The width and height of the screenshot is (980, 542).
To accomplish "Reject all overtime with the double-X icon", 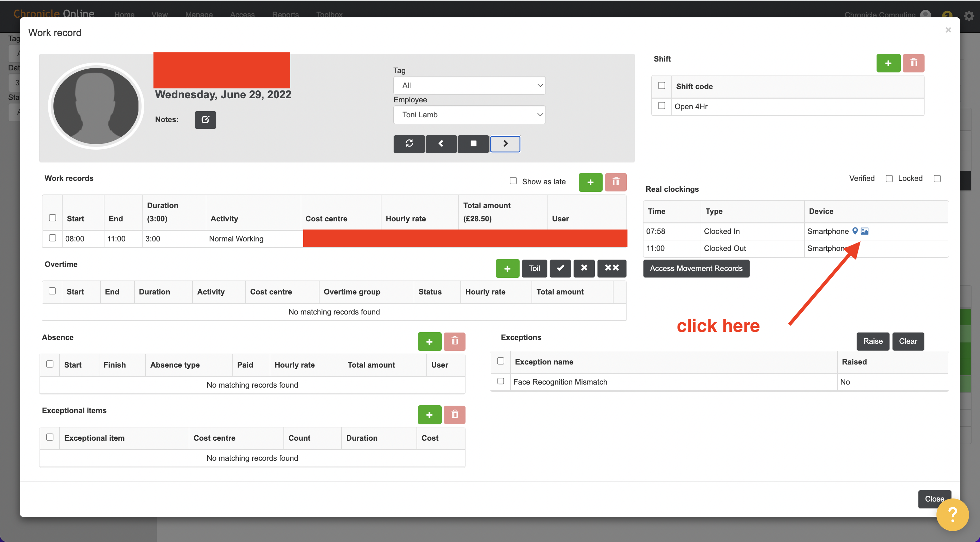I will point(611,268).
